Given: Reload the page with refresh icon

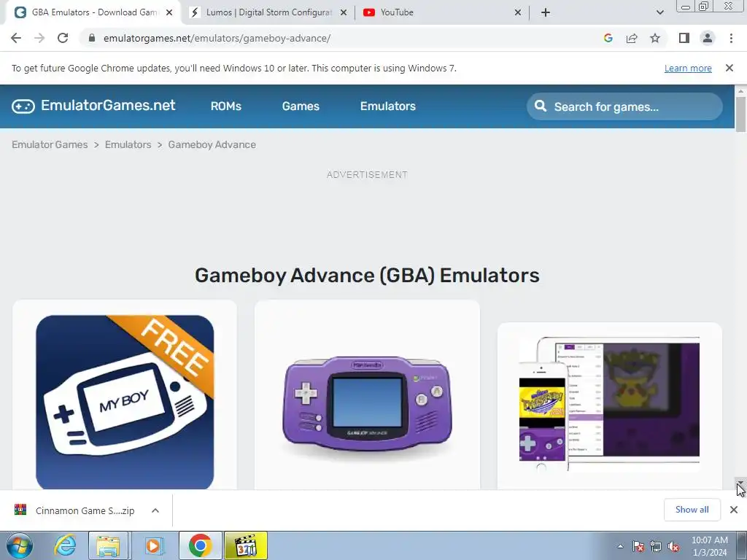Looking at the screenshot, I should tap(63, 38).
